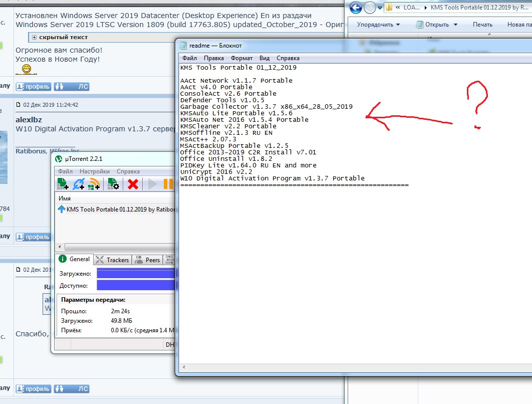Click the 'UniCrypt 2016 v2.2' line
Viewport: 532px width, 404px height.
click(x=216, y=172)
